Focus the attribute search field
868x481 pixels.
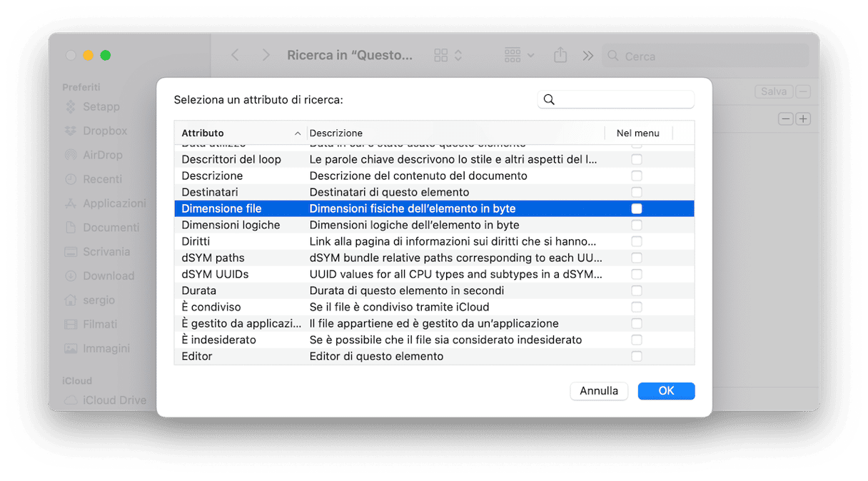pos(622,100)
